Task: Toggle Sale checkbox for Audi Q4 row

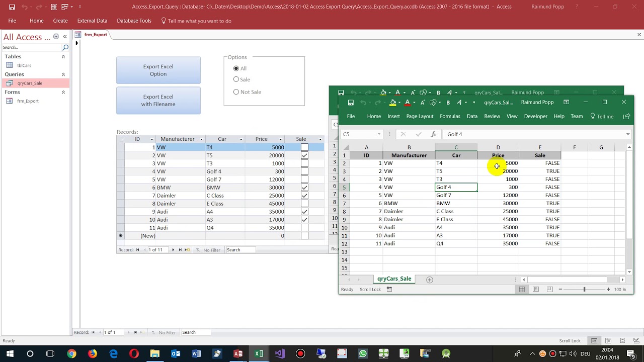Action: [x=304, y=228]
